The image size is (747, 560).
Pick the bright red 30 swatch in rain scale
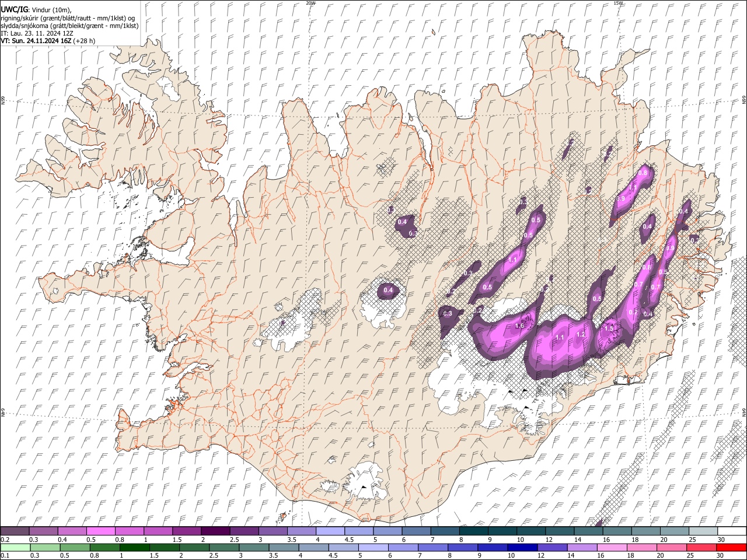coord(731,548)
